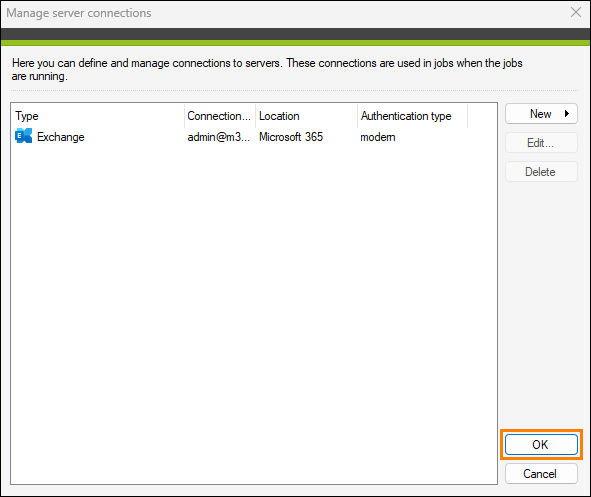Screen dimensions: 591x497
Task: Sort by the Authentication type column header
Action: click(412, 116)
